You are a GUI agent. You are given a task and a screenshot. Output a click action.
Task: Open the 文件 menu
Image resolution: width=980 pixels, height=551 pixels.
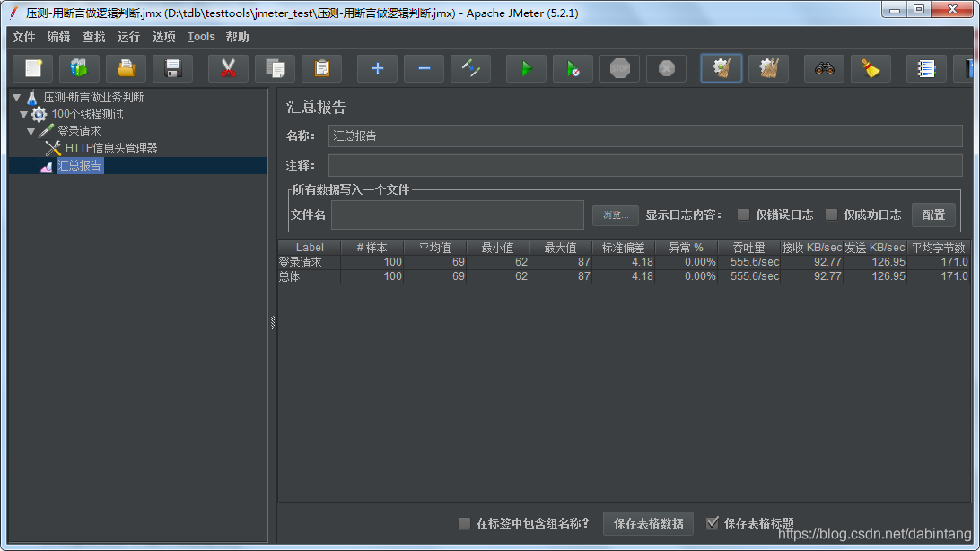(x=23, y=37)
